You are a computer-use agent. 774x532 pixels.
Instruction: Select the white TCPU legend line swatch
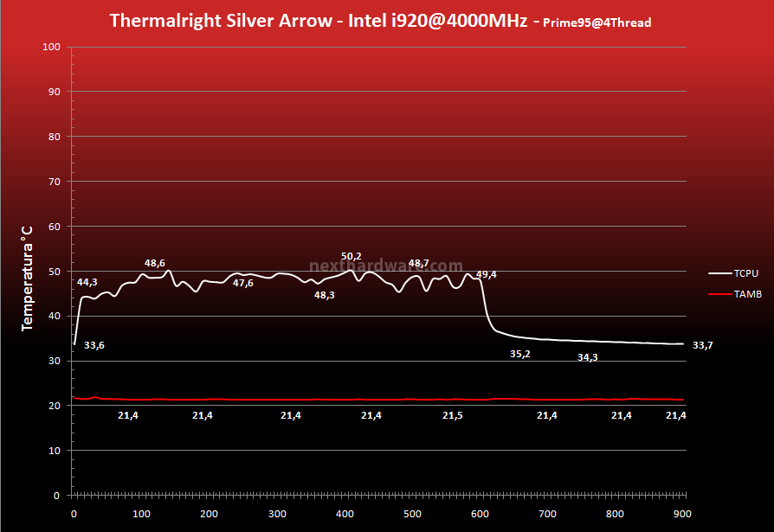719,273
